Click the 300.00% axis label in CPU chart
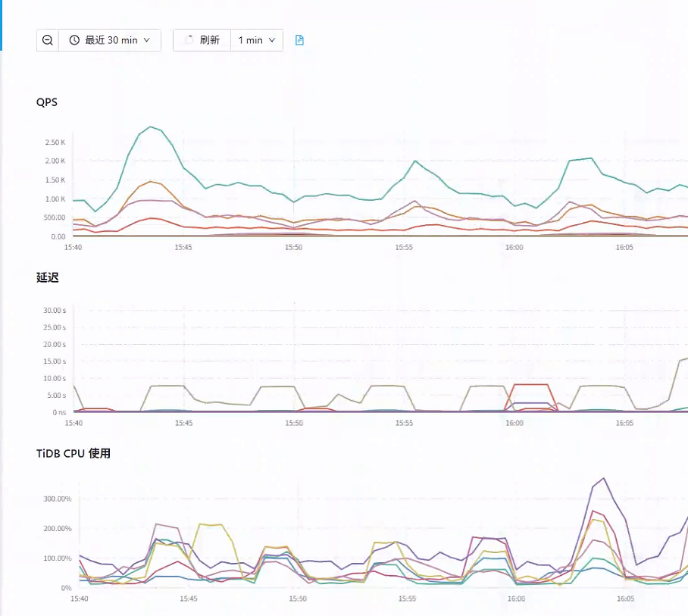The image size is (688, 616). [x=57, y=499]
